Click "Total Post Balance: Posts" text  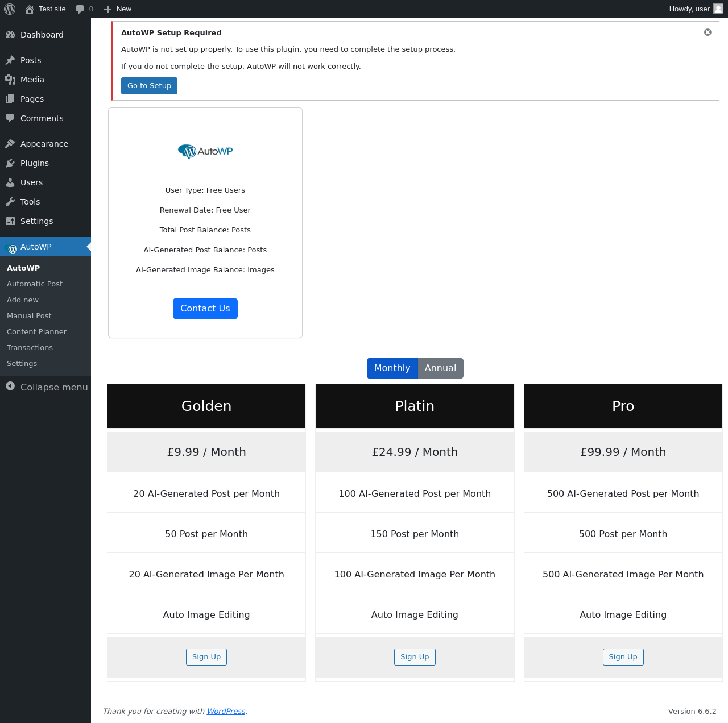(205, 230)
